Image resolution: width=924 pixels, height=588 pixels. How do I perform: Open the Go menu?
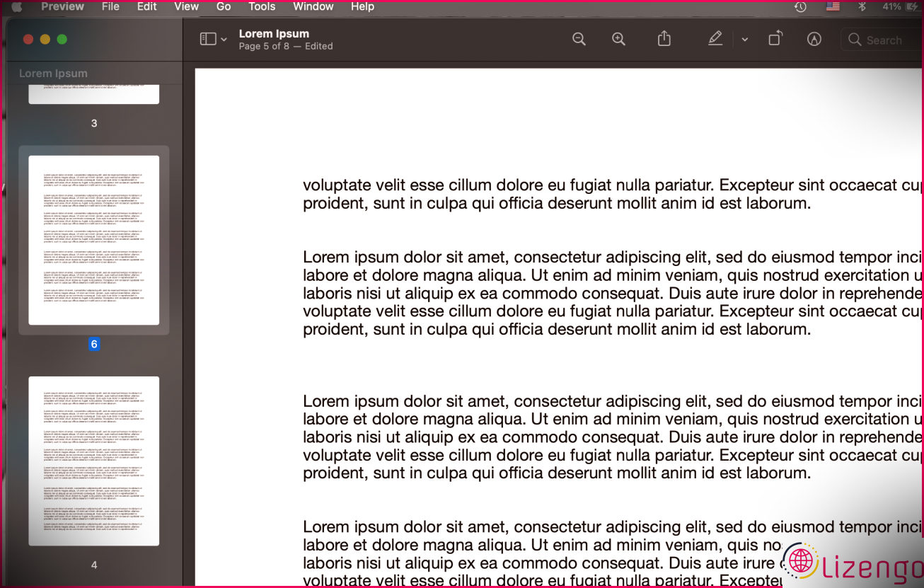(x=224, y=6)
